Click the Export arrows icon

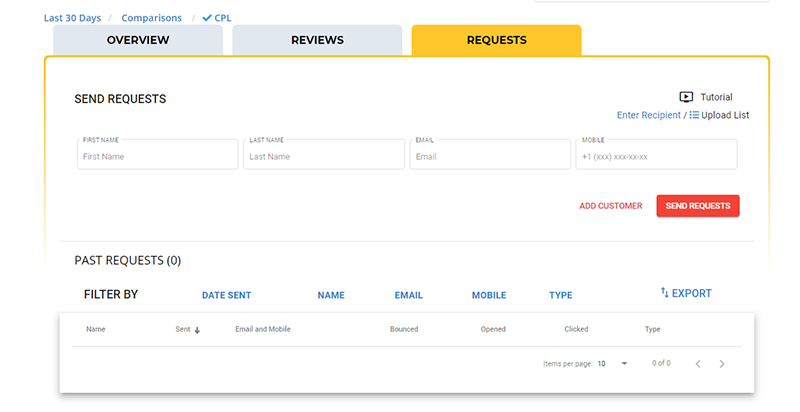click(664, 292)
